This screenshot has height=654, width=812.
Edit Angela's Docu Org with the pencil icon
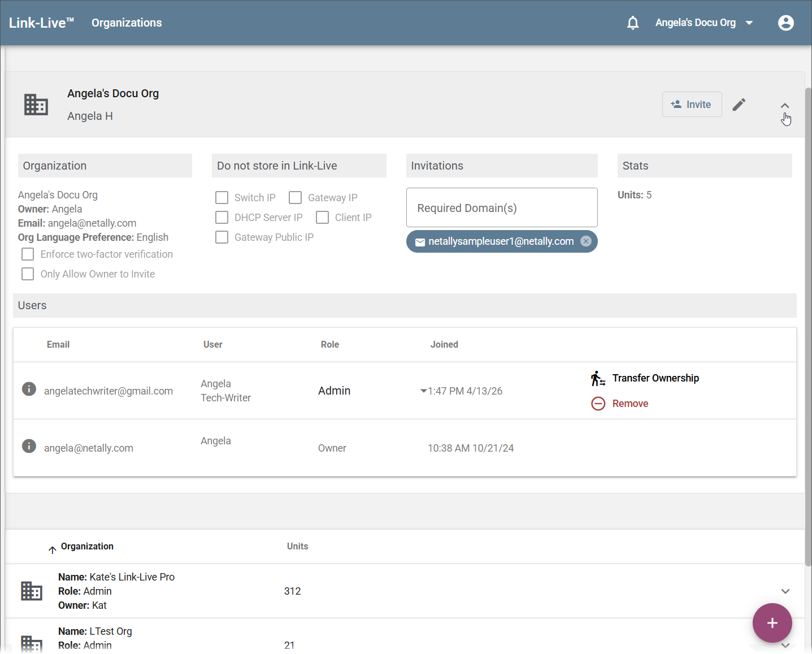coord(739,105)
